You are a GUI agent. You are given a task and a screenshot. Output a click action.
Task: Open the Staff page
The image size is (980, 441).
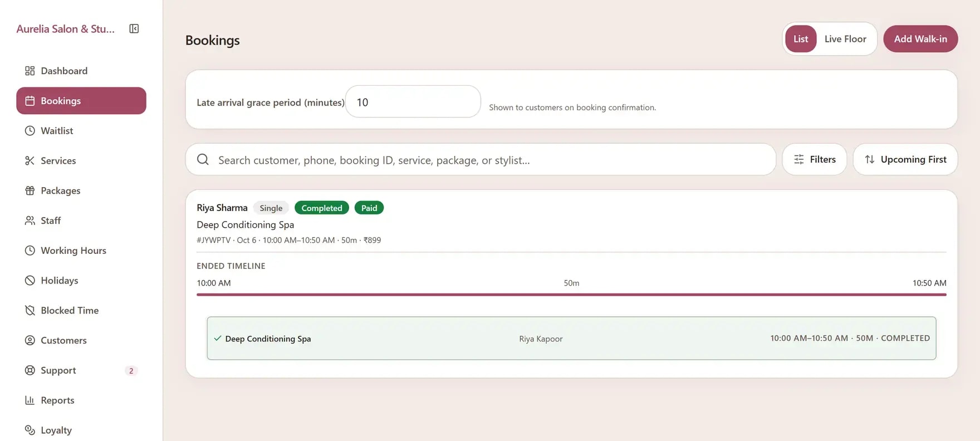pyautogui.click(x=81, y=220)
